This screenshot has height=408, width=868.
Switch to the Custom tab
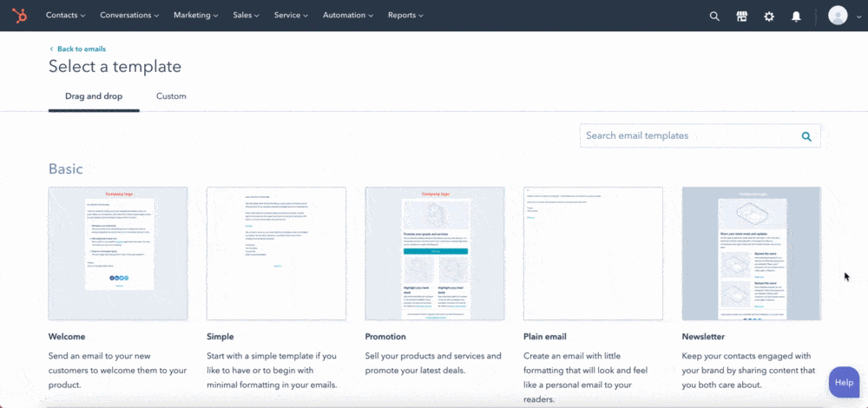[171, 96]
